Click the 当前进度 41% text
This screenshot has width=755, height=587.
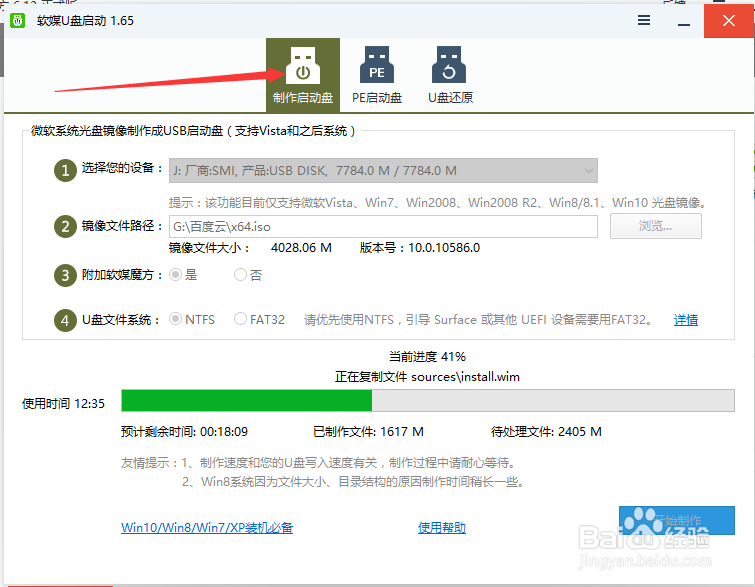point(428,357)
